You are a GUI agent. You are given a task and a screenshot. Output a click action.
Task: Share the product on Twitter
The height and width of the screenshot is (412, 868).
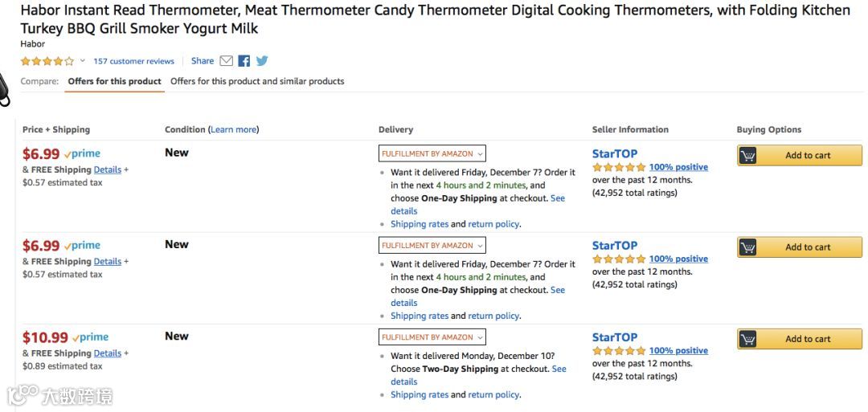point(262,61)
